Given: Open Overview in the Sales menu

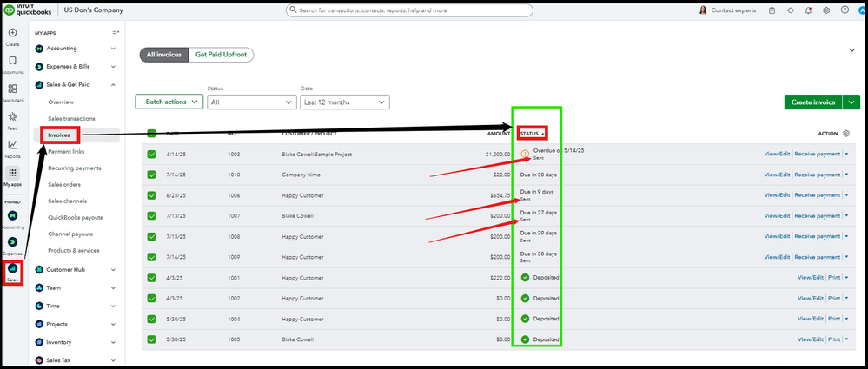Looking at the screenshot, I should tap(60, 102).
